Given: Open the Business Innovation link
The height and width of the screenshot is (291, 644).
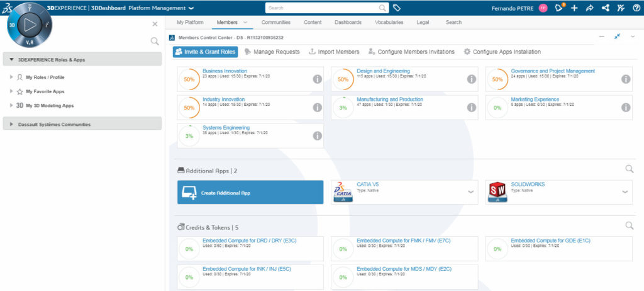Looking at the screenshot, I should 225,71.
